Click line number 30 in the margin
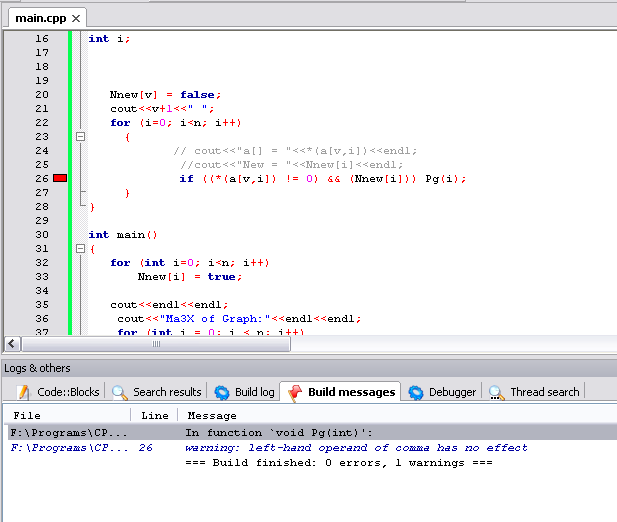 [41, 235]
